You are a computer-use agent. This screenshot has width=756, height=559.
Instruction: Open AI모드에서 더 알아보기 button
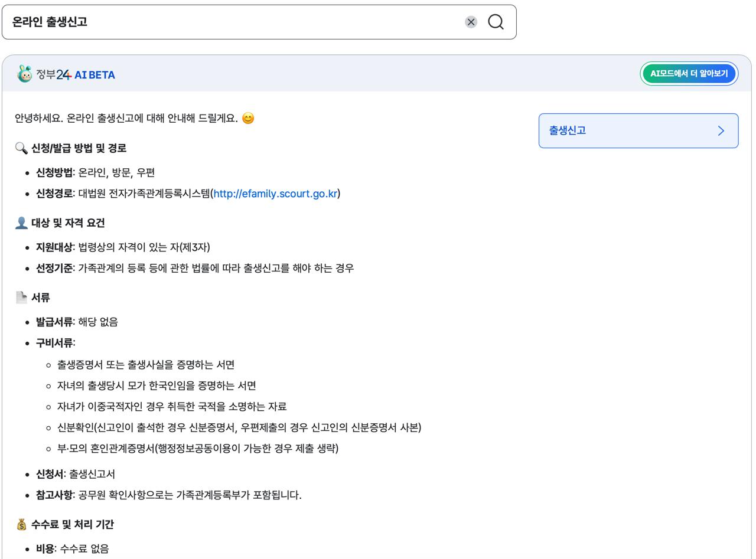(689, 74)
